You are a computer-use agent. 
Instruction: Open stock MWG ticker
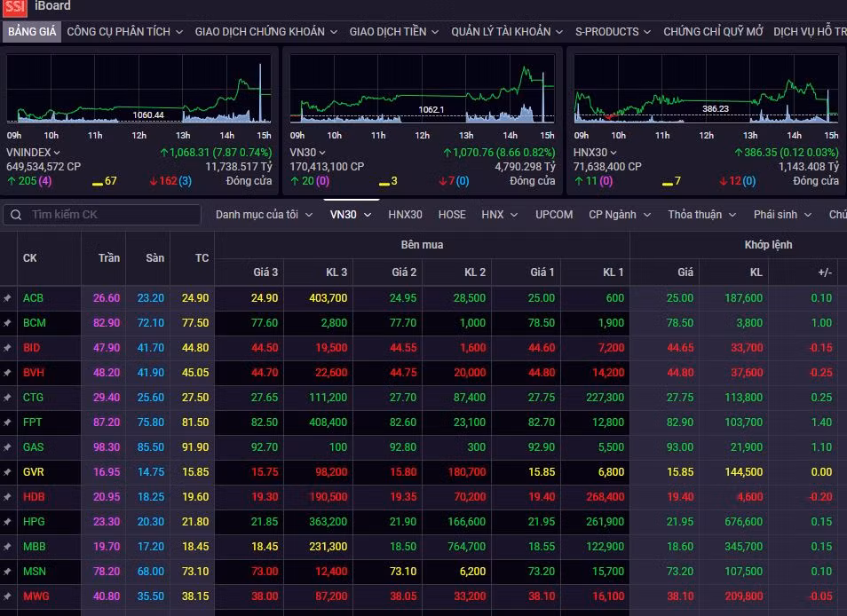pos(36,596)
